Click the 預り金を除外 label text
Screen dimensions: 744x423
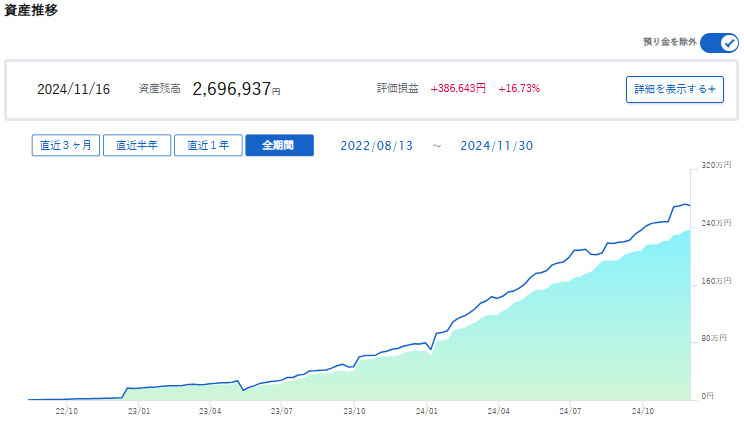[x=668, y=43]
